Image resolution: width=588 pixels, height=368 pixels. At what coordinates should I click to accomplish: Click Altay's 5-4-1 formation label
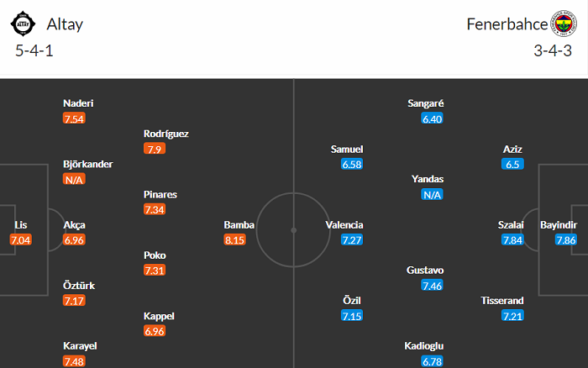33,51
